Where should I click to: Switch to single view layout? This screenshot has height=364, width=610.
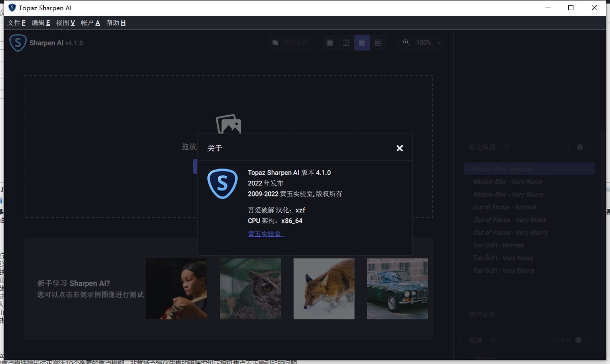click(330, 43)
